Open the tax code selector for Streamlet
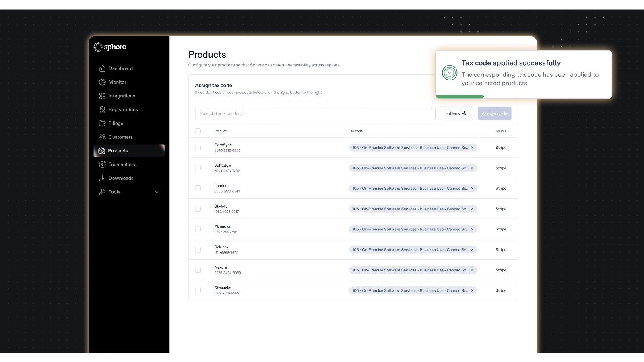The width and height of the screenshot is (644, 362). click(410, 290)
